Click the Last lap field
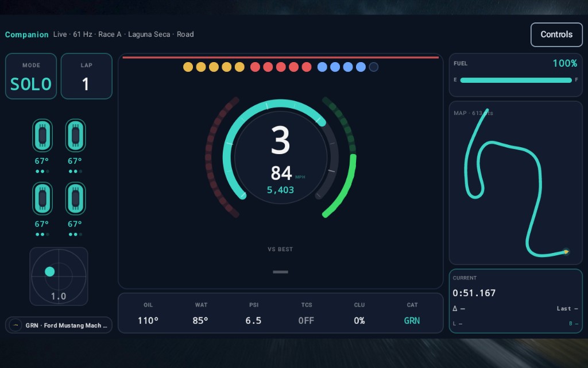 pos(567,309)
